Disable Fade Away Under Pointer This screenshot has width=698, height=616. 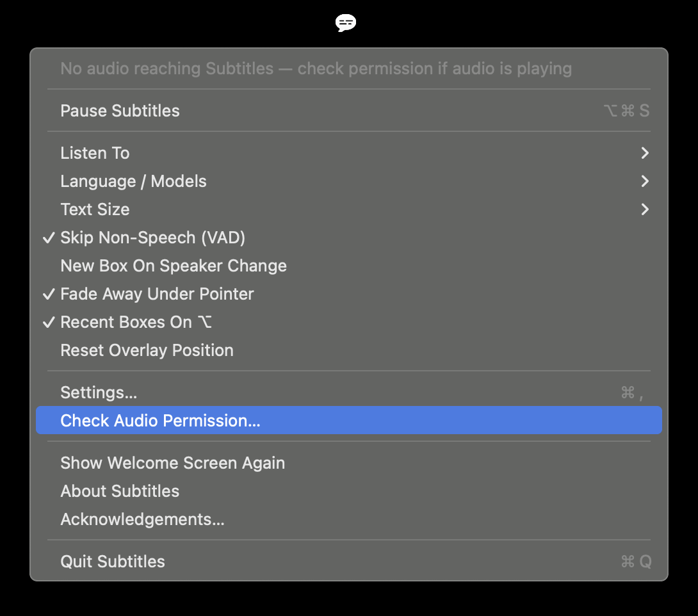click(x=349, y=294)
